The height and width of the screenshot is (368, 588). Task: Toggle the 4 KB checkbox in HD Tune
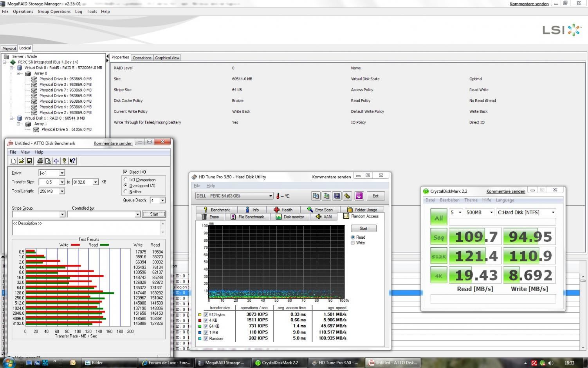point(206,320)
